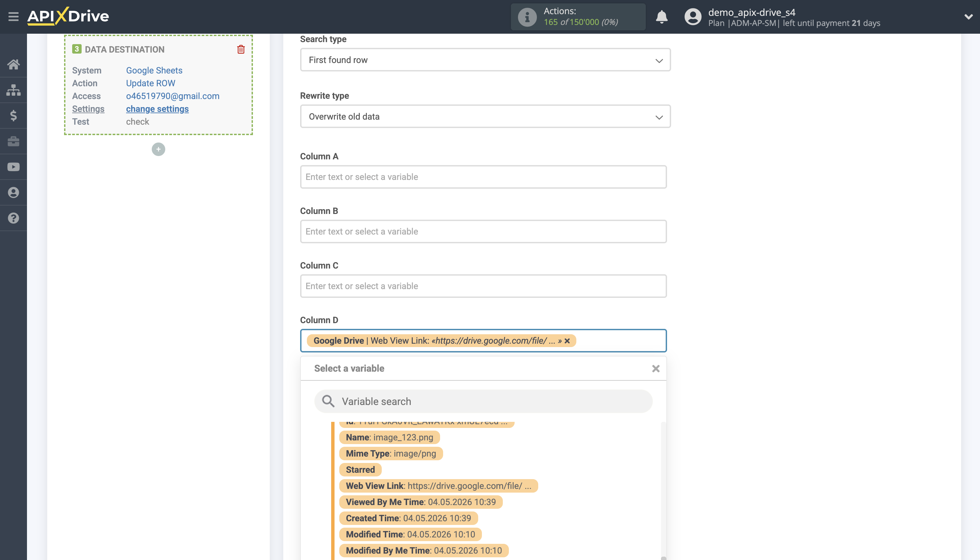
Task: Click the Select a variable heading
Action: click(x=349, y=369)
